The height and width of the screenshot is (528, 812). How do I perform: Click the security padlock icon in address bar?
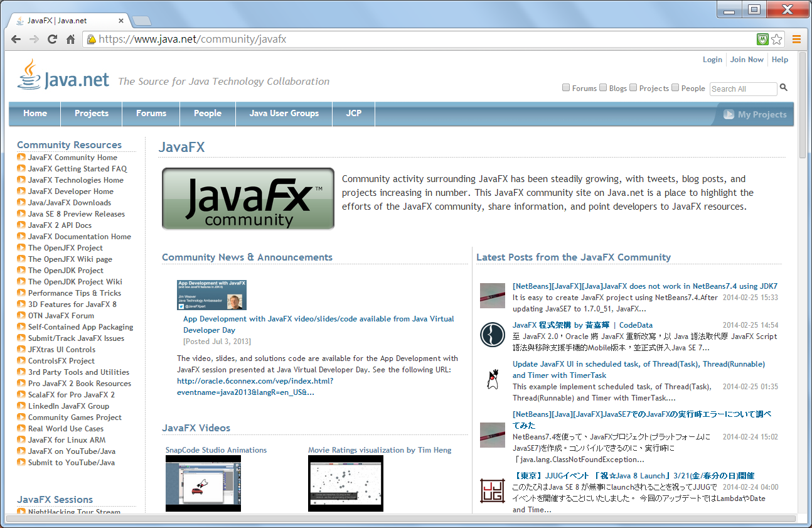92,39
